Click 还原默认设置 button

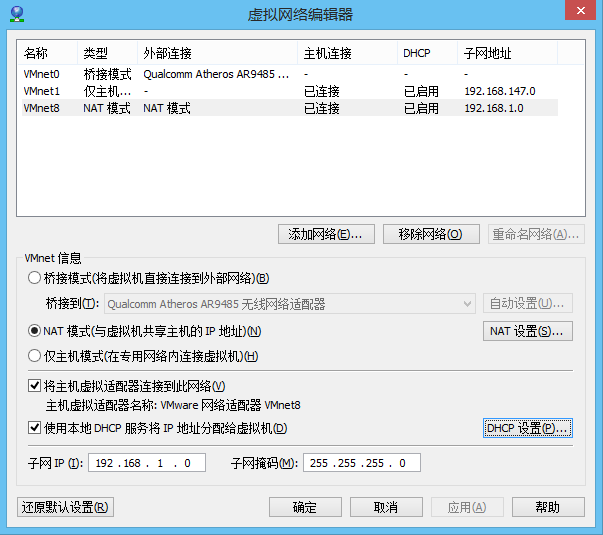pyautogui.click(x=65, y=507)
